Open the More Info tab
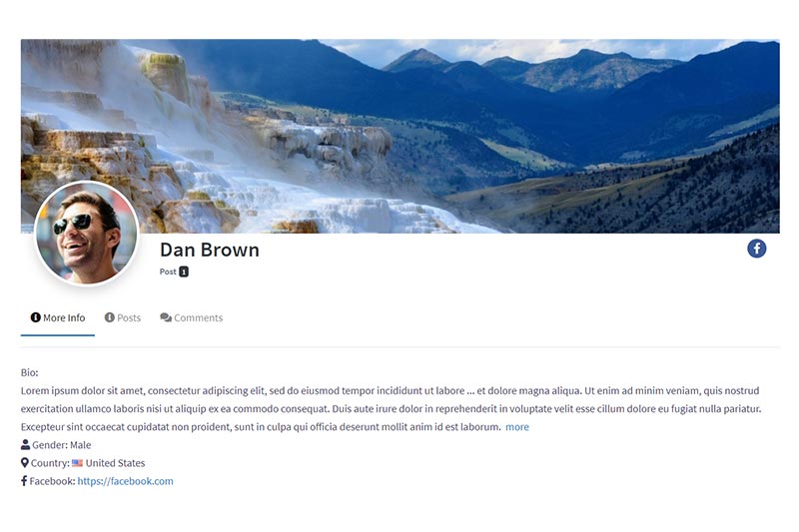This screenshot has width=799, height=532. (x=58, y=317)
